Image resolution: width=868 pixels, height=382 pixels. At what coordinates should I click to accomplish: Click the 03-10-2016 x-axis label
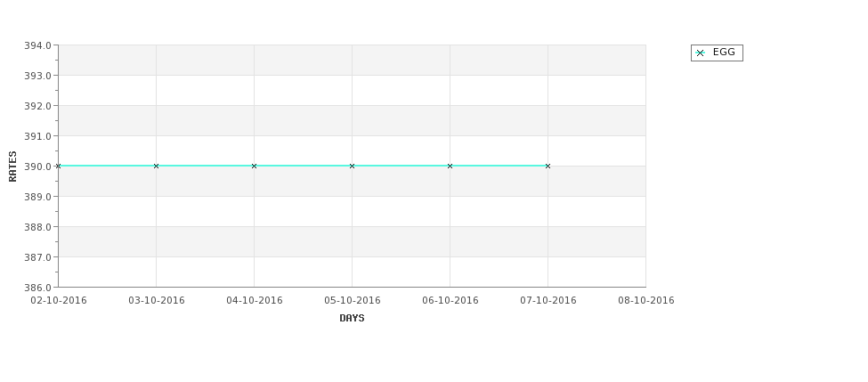point(156,301)
